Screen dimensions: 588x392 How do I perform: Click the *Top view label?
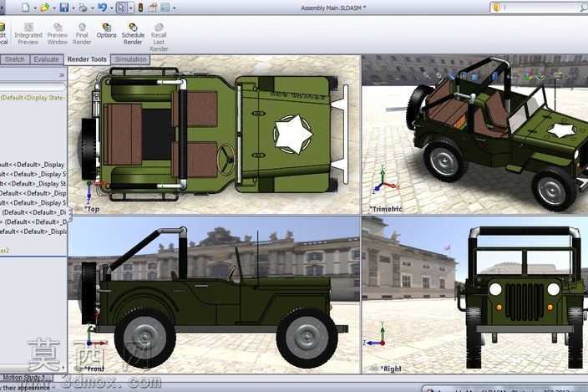click(x=92, y=209)
